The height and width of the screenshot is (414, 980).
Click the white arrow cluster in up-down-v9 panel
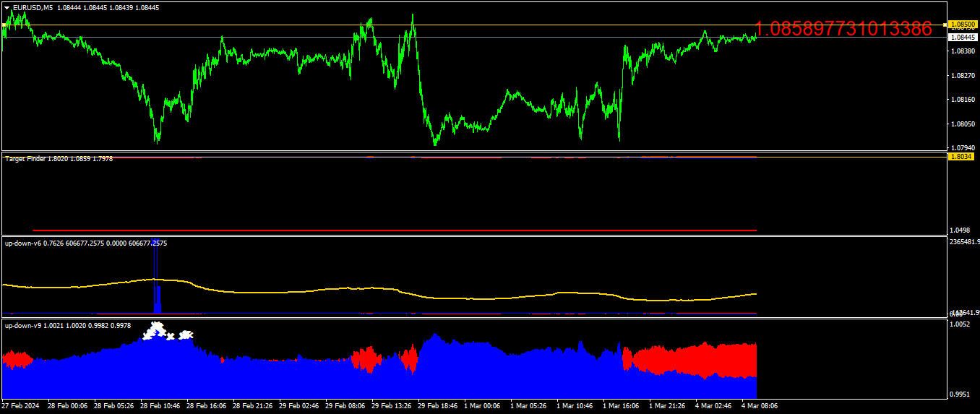pyautogui.click(x=168, y=332)
